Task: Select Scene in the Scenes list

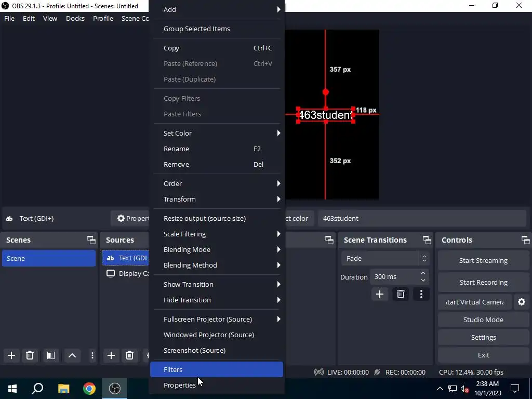Action: pos(49,259)
